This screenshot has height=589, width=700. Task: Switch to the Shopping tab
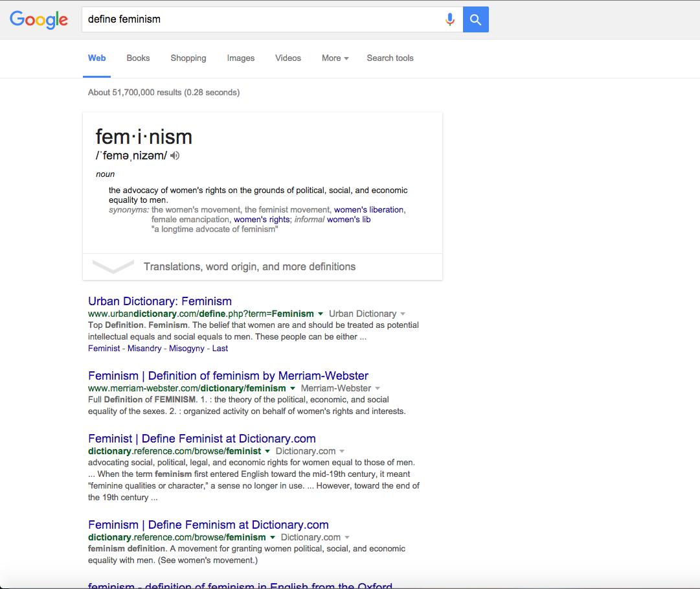(188, 58)
